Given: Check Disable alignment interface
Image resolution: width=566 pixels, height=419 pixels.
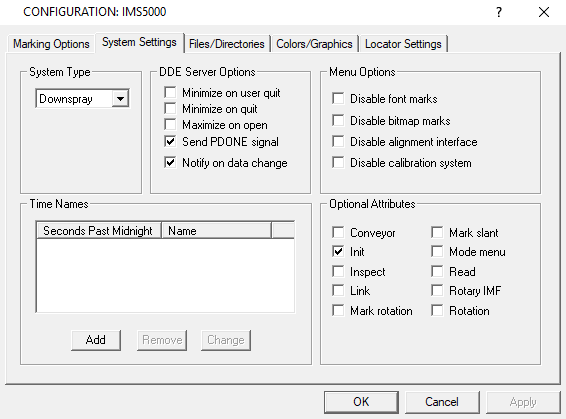Looking at the screenshot, I should click(x=338, y=141).
